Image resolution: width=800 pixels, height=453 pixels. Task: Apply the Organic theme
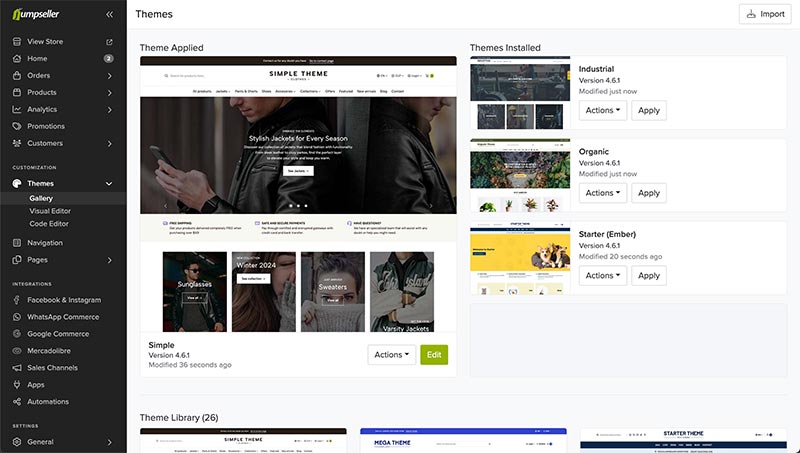[x=649, y=193]
